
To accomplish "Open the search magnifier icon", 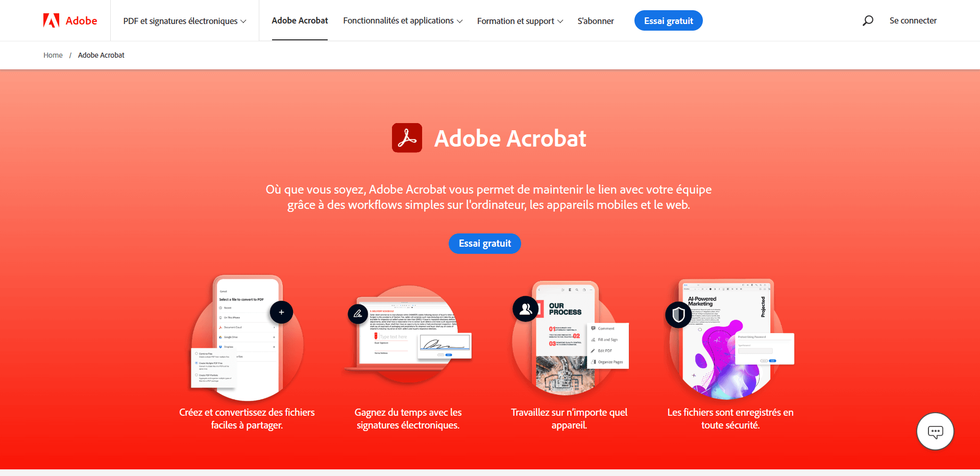I will (868, 20).
